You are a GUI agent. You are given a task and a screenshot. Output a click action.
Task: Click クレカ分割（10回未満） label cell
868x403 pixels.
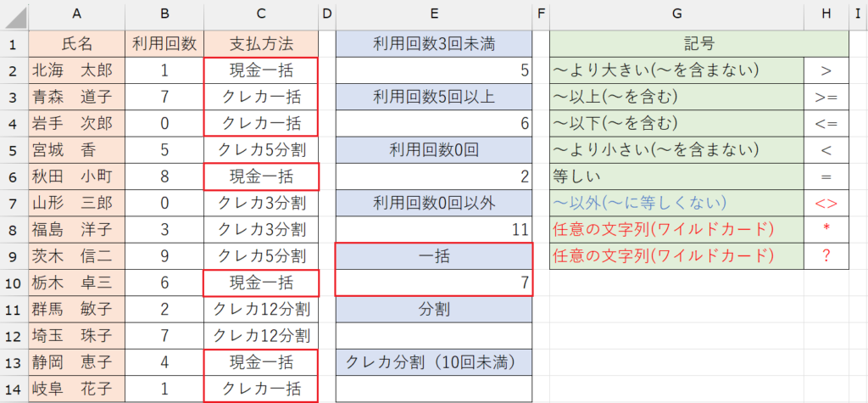(x=434, y=362)
